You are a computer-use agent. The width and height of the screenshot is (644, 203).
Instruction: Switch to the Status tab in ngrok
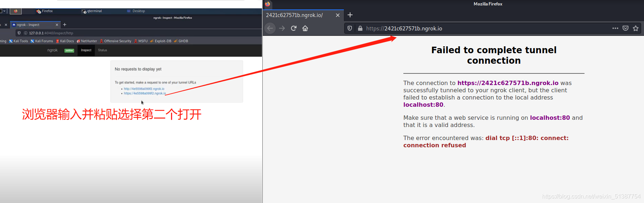[103, 50]
